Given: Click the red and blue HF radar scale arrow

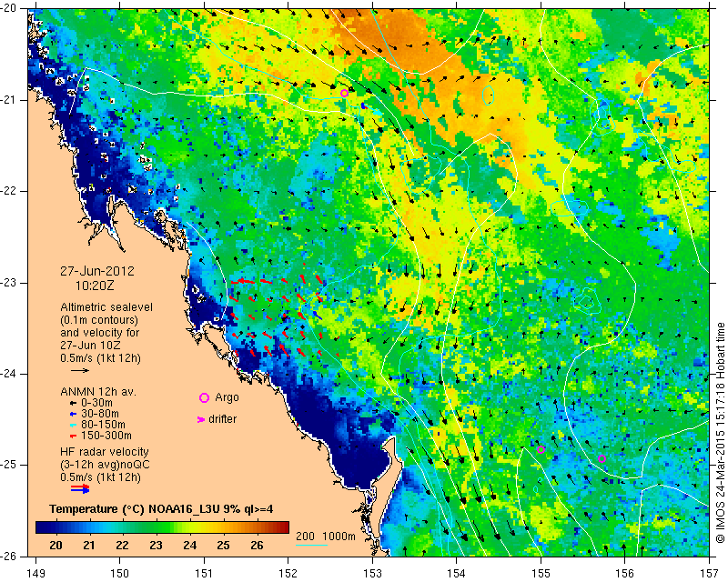Looking at the screenshot, I should [x=80, y=488].
